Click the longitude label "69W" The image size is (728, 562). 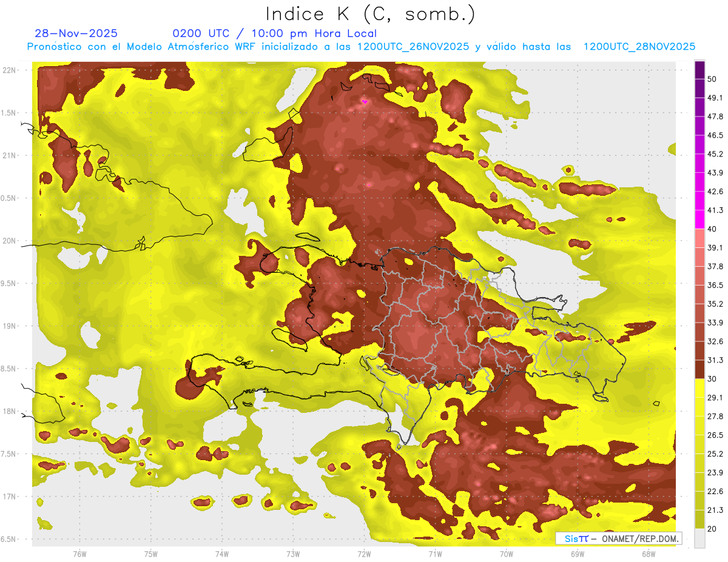click(x=577, y=554)
